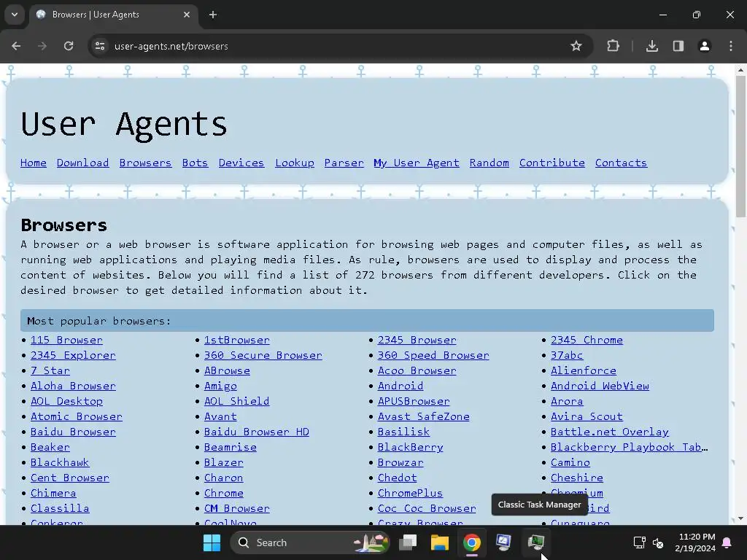Open the Baidu Browser HD link
The height and width of the screenshot is (560, 747).
pyautogui.click(x=257, y=432)
